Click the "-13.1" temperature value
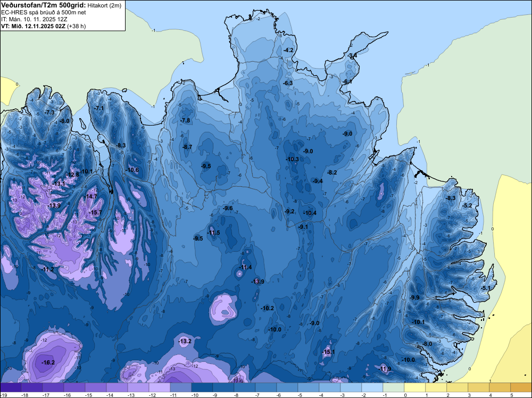 [x=59, y=184]
